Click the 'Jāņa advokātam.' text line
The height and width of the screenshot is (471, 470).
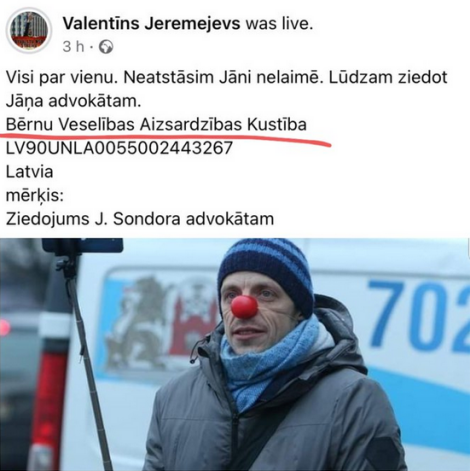click(74, 101)
